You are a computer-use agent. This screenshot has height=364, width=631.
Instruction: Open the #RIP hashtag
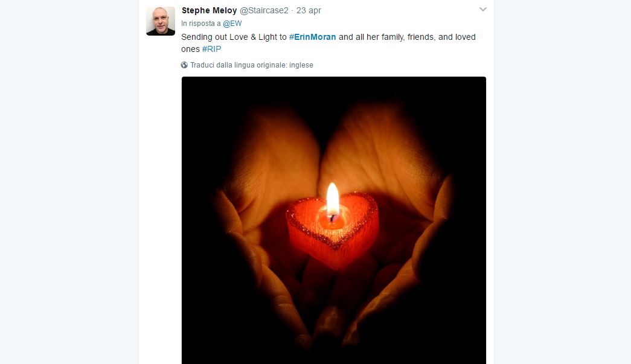212,49
